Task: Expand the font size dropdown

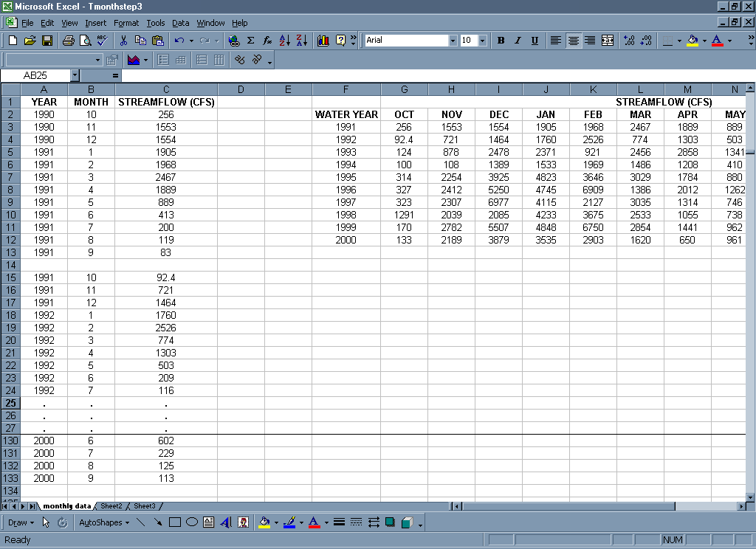Action: tap(482, 41)
